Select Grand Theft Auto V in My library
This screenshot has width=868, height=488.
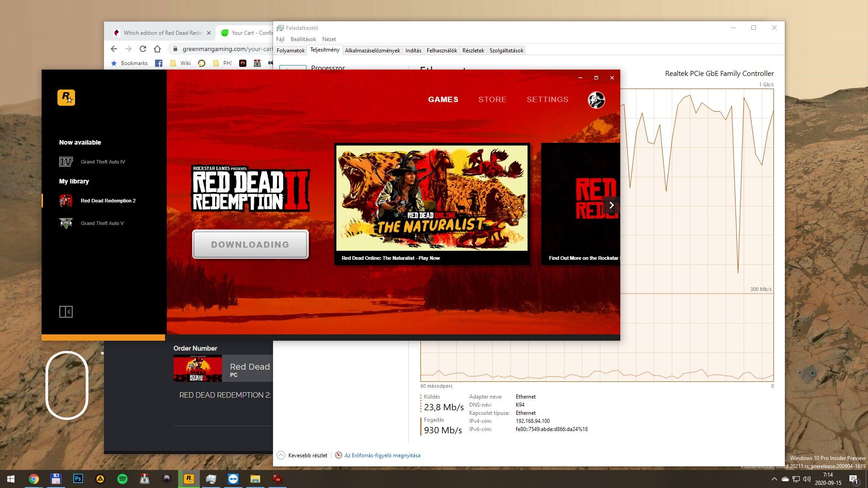point(102,223)
